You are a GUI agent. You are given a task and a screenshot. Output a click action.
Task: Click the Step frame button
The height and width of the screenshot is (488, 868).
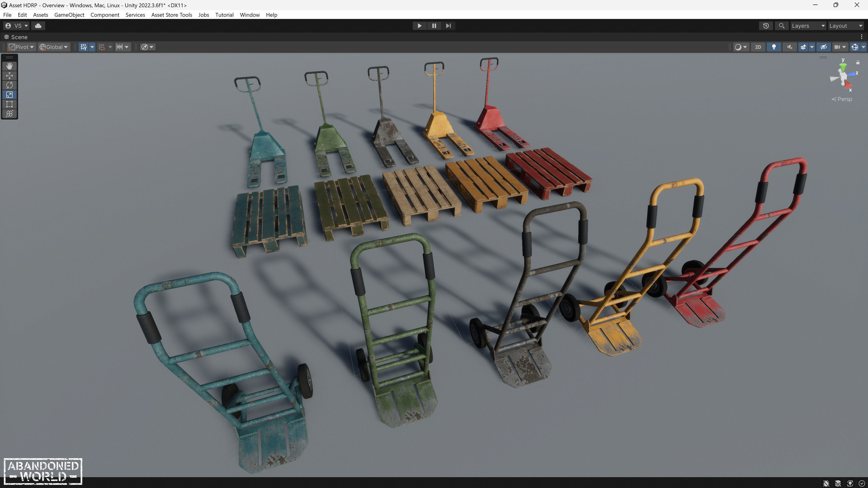point(448,26)
